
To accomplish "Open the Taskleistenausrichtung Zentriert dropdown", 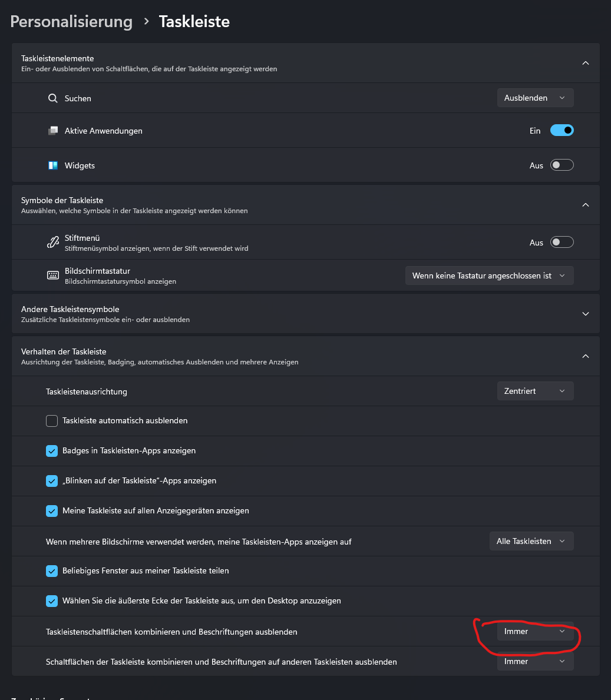I will click(x=535, y=391).
